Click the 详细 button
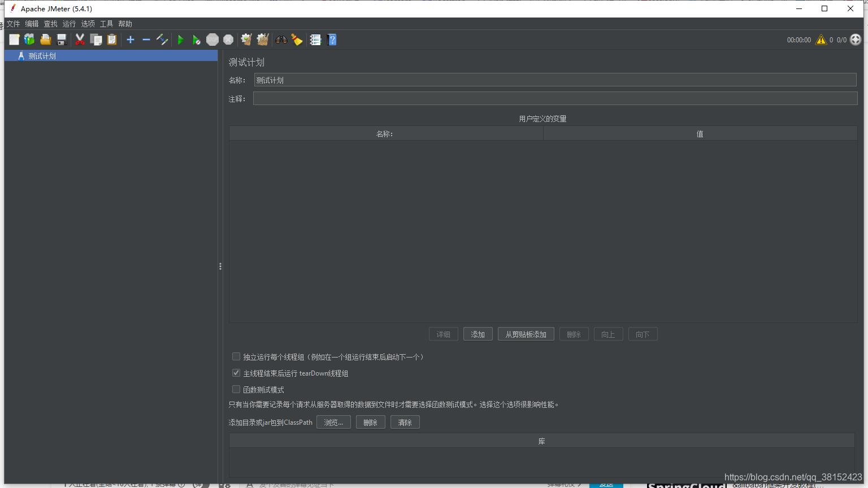The height and width of the screenshot is (488, 868). coord(444,334)
